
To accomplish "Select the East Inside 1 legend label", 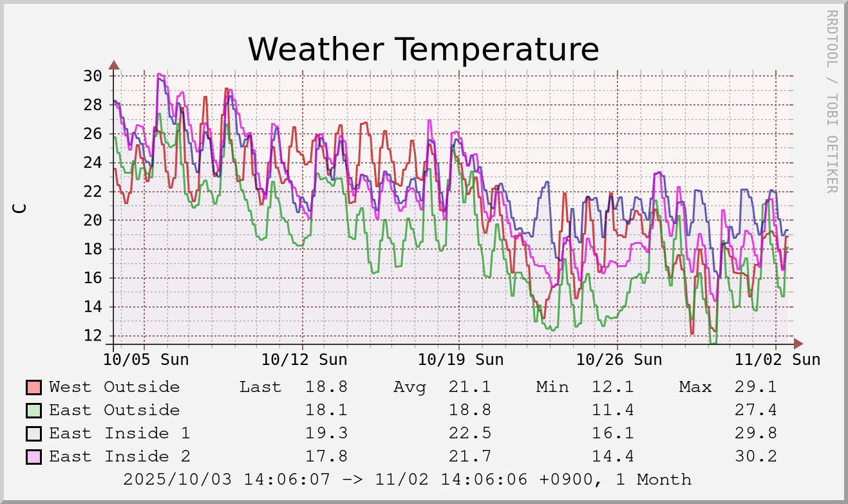I will pyautogui.click(x=119, y=434).
